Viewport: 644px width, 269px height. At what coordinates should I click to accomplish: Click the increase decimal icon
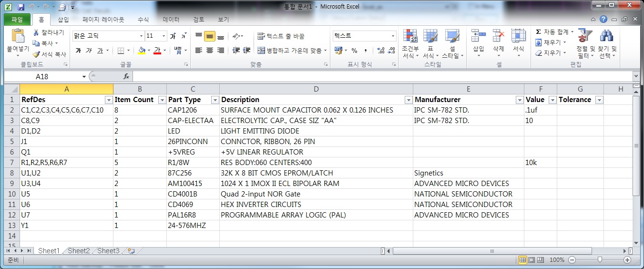pyautogui.click(x=380, y=51)
